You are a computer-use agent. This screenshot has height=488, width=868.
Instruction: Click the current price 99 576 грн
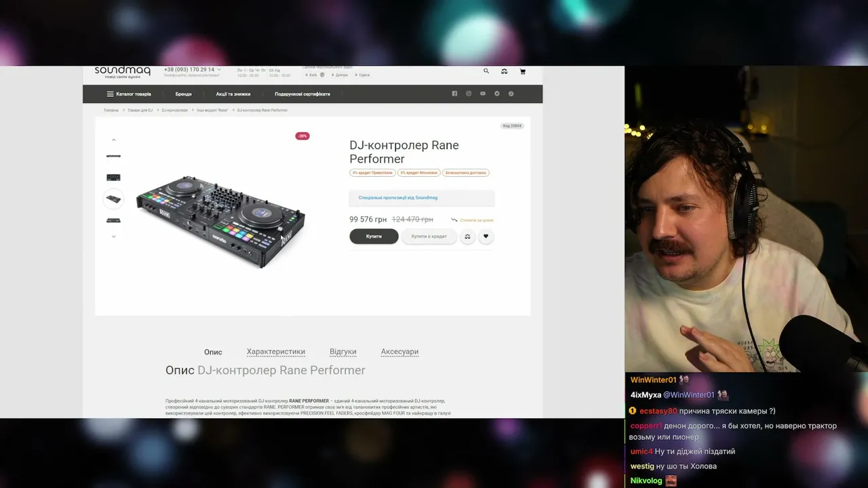368,220
